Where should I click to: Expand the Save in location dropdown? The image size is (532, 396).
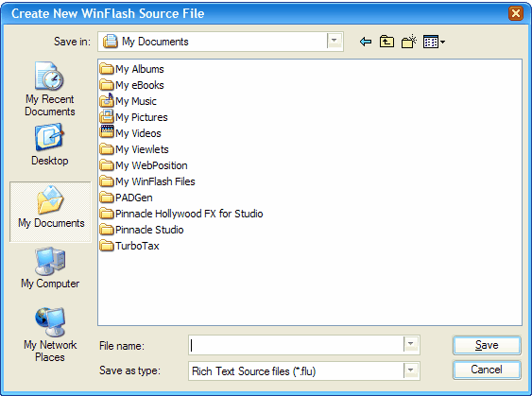[335, 42]
